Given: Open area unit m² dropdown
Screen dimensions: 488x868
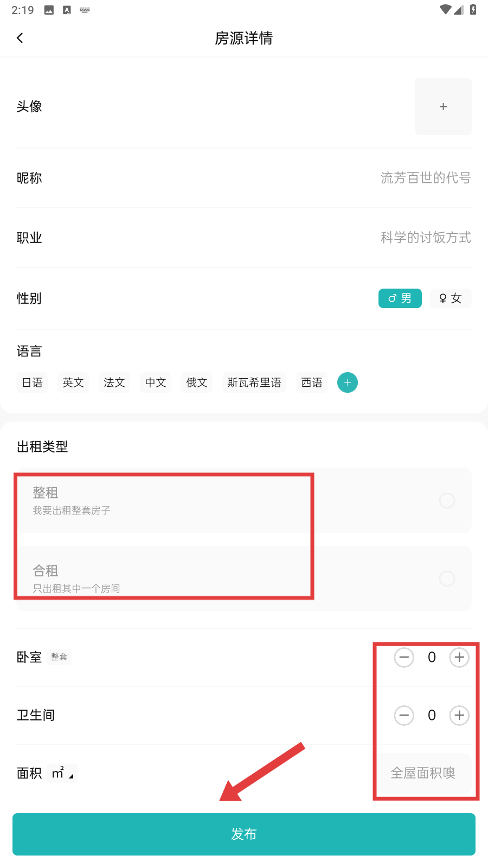Looking at the screenshot, I should click(63, 773).
